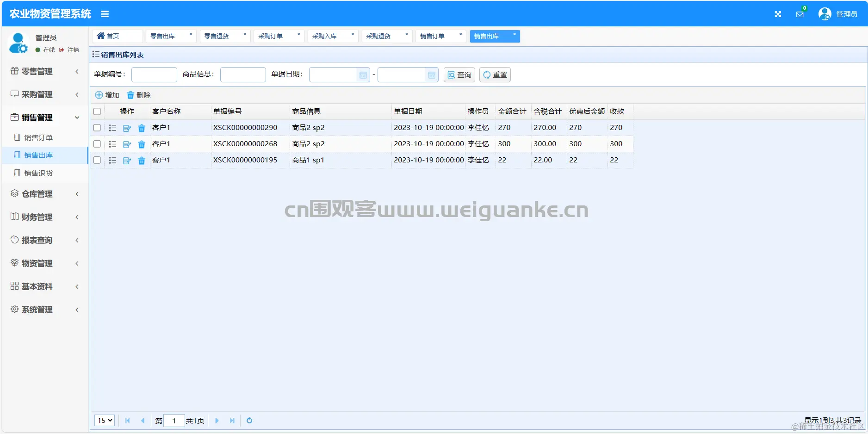Open the end date calendar picker icon
The height and width of the screenshot is (434, 868).
click(432, 75)
